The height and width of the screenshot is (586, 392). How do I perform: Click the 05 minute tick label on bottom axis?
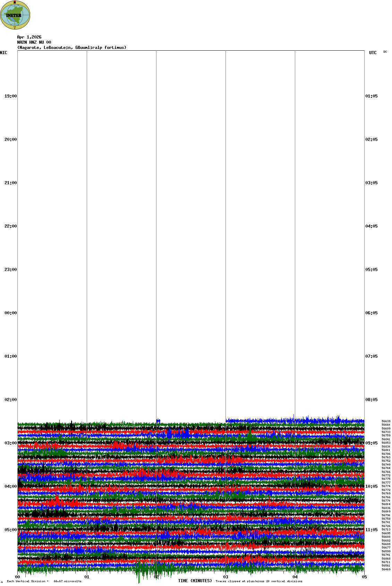coord(364,577)
